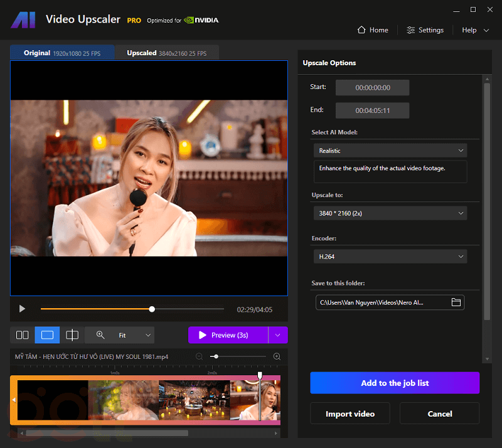Select the split-slider comparison view icon
Viewport: 502px width, 448px height.
tap(72, 335)
